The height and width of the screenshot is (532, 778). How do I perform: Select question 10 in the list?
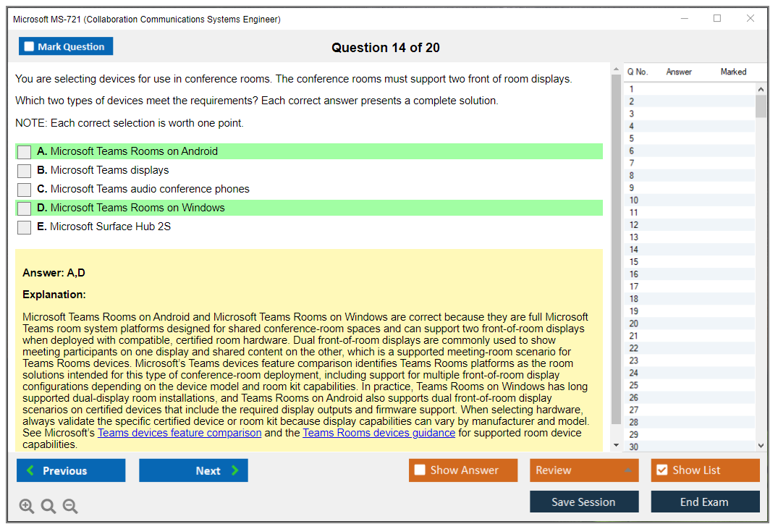(x=690, y=200)
